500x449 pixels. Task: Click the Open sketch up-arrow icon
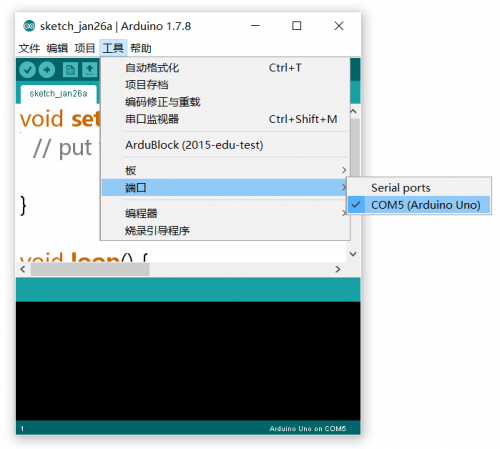89,70
